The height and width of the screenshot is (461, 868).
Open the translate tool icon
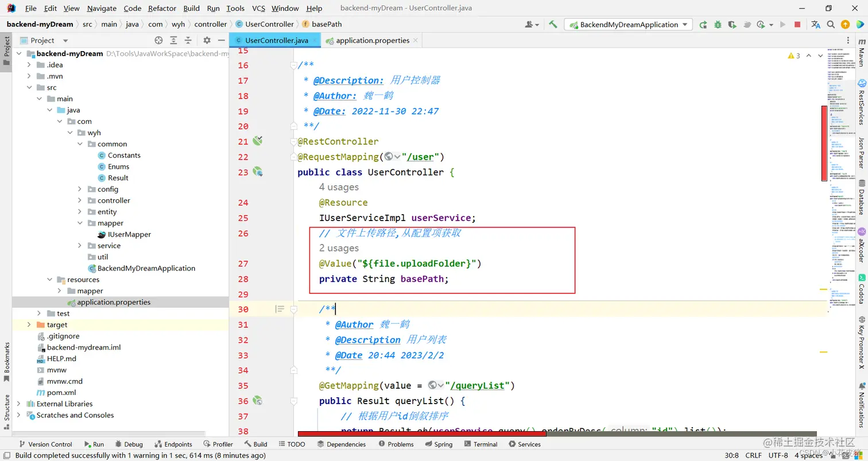pos(816,24)
